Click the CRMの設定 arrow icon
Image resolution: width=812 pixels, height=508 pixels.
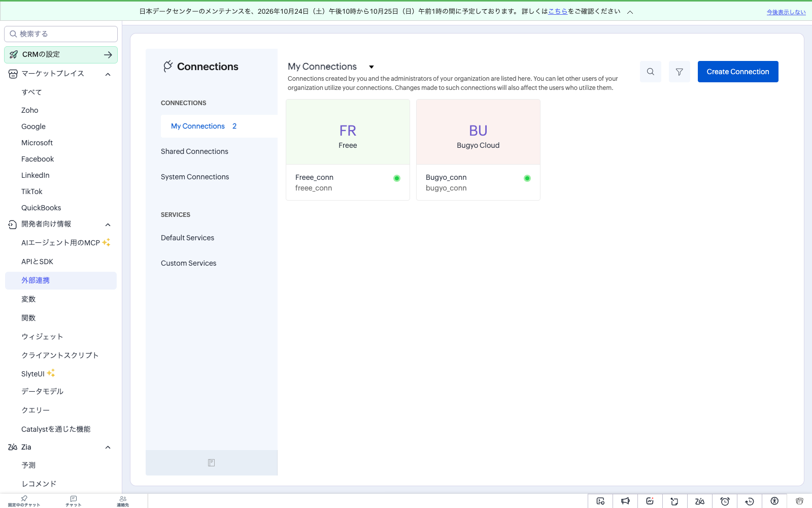pos(108,55)
